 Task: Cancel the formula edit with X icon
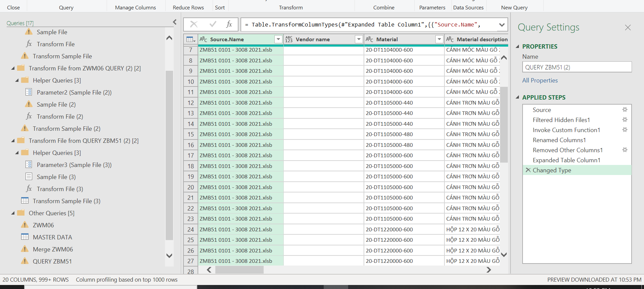(x=194, y=24)
